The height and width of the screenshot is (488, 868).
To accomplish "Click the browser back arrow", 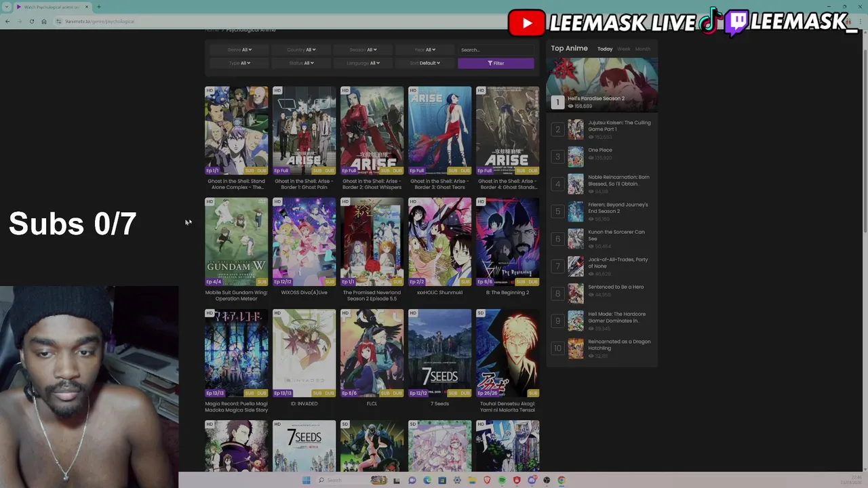I will coord(7,21).
